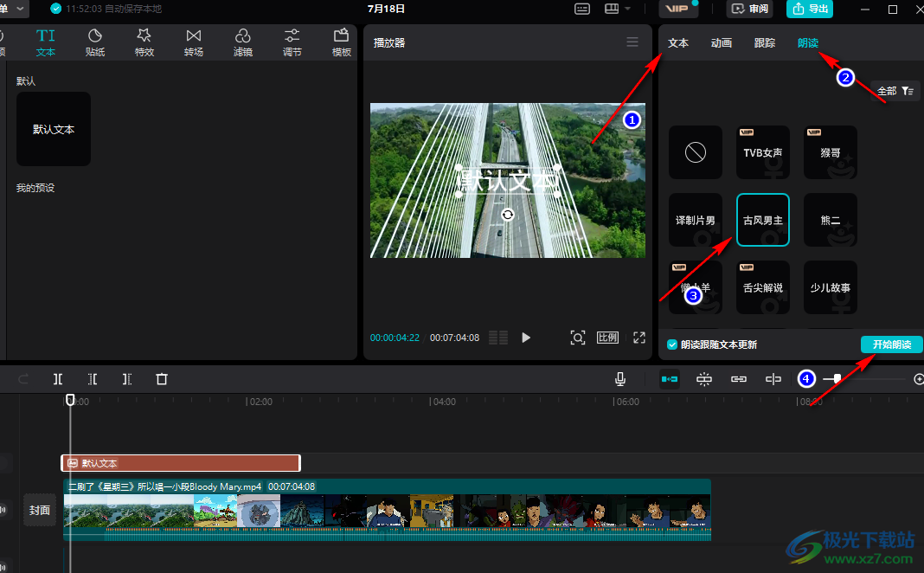
Task: Select the 古风男主 voice
Action: (762, 220)
